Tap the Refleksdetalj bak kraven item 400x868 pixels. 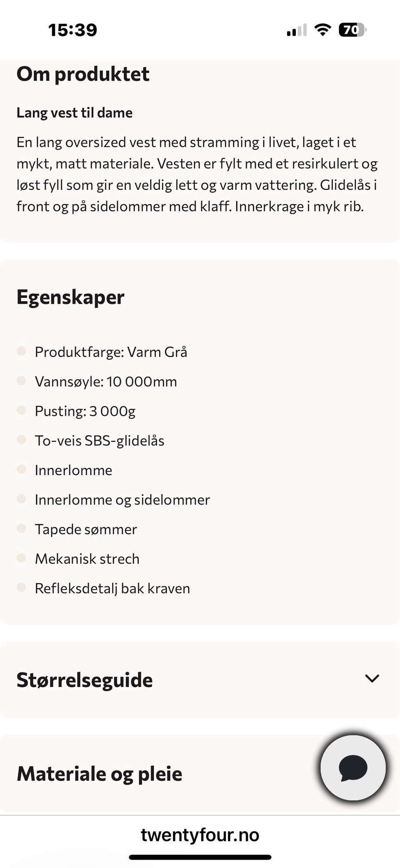tap(112, 589)
